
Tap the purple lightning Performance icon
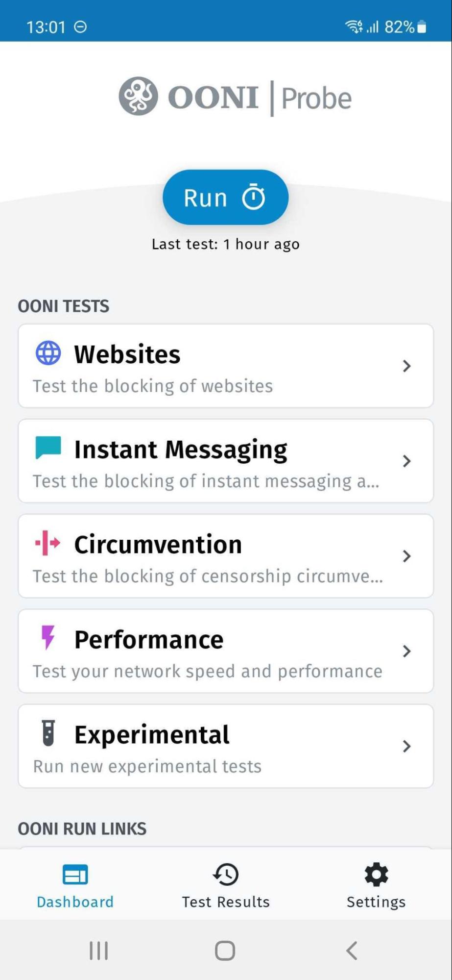pyautogui.click(x=48, y=637)
